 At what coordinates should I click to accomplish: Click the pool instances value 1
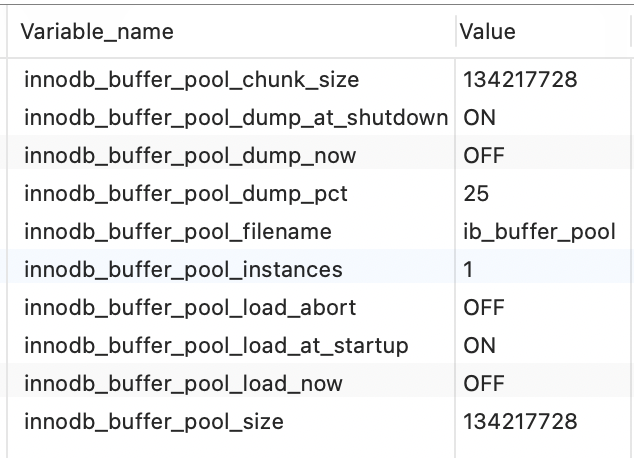(469, 270)
